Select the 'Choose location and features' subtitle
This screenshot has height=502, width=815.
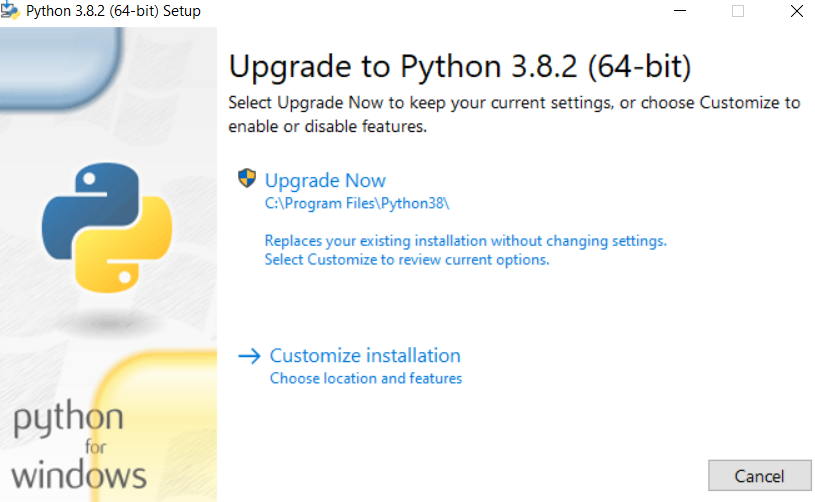coord(366,378)
